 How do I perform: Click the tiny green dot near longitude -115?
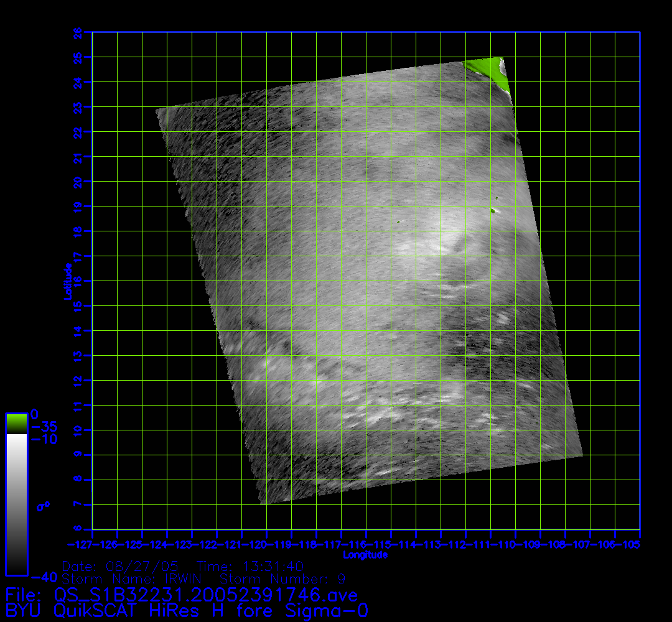(398, 221)
